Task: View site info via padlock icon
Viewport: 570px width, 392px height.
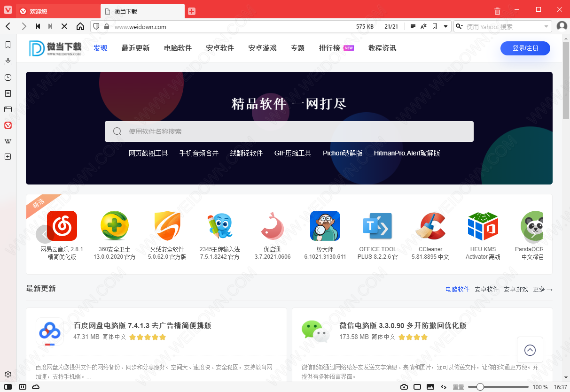Action: coord(107,27)
